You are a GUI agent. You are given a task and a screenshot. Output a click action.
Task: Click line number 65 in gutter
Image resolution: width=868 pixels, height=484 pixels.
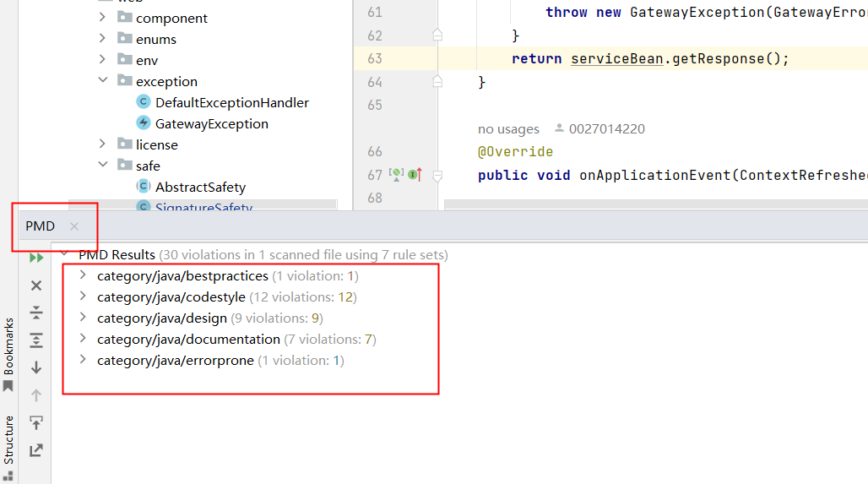[375, 105]
